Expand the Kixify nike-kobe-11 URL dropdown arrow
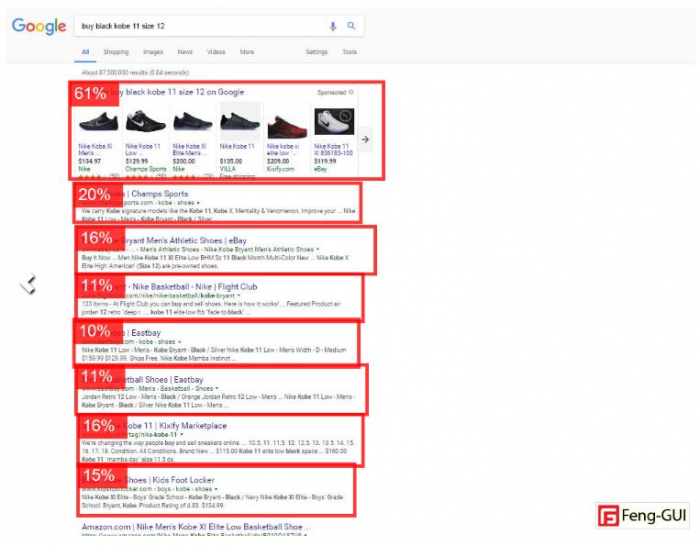 pos(182,434)
